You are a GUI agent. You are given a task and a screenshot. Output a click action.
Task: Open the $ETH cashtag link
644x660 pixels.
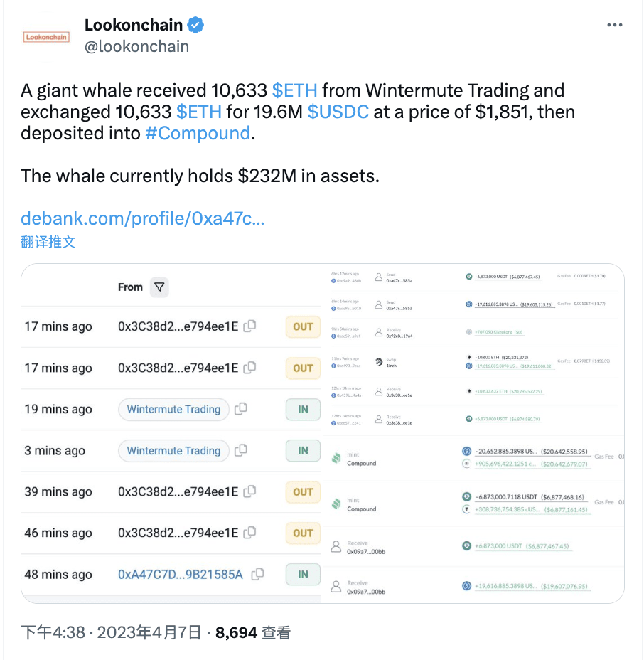point(294,90)
